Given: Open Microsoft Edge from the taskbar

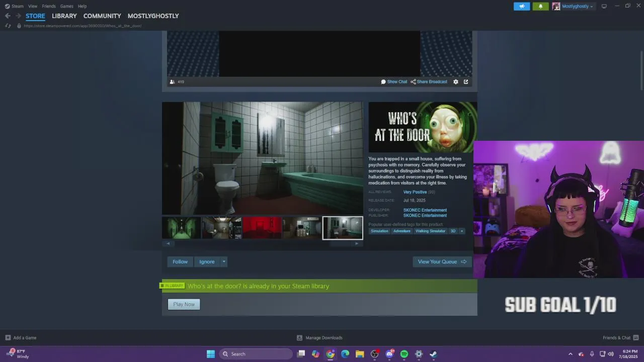Looking at the screenshot, I should [345, 354].
